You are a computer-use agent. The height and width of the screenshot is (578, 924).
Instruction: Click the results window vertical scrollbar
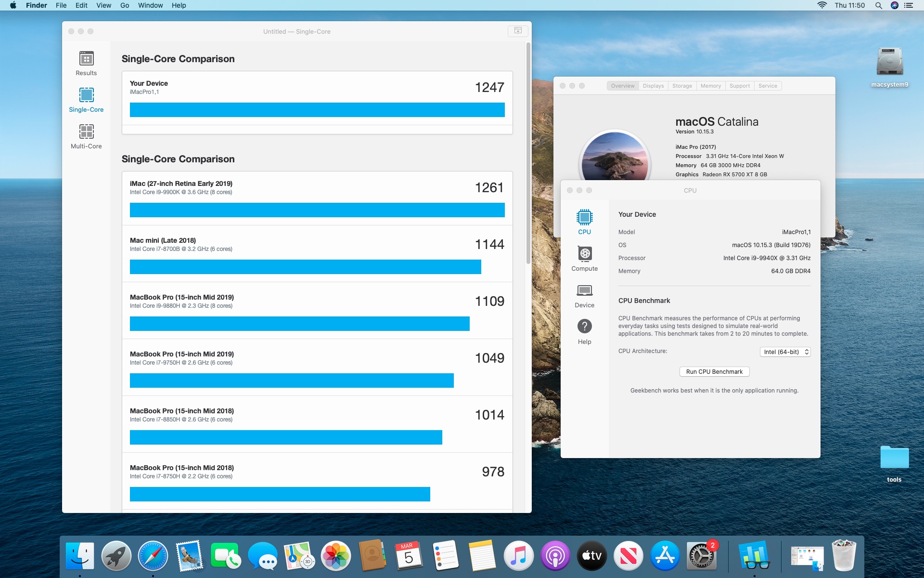528,154
